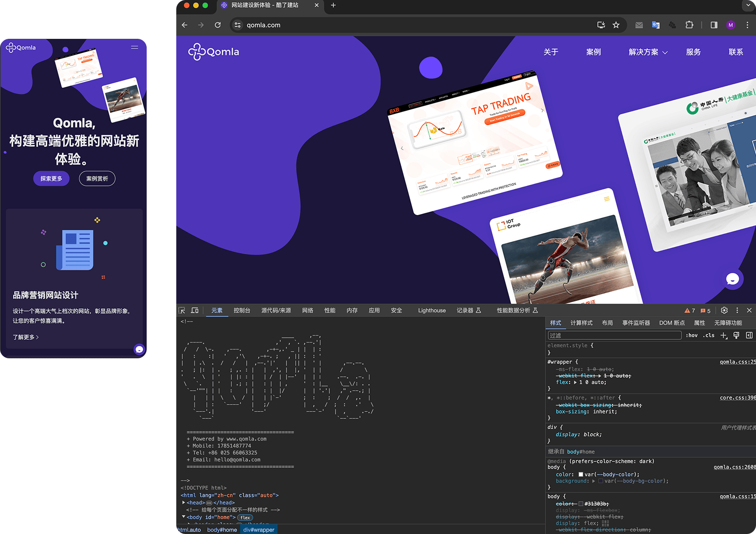Expand the 解决方案 dropdown menu
Image resolution: width=756 pixels, height=534 pixels.
(x=648, y=52)
